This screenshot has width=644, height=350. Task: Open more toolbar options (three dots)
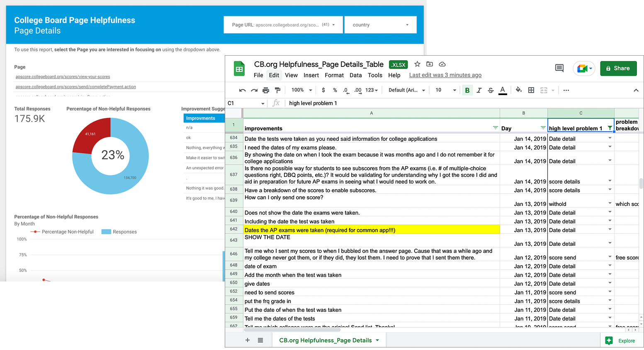(x=566, y=90)
